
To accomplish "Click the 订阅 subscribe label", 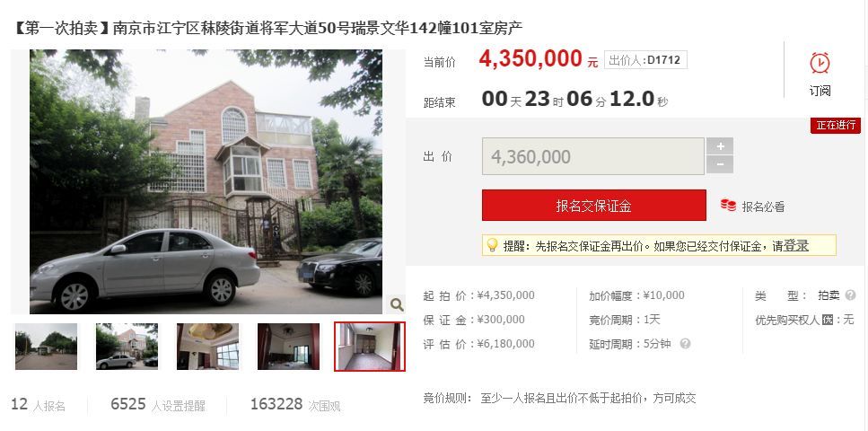I will click(x=820, y=91).
